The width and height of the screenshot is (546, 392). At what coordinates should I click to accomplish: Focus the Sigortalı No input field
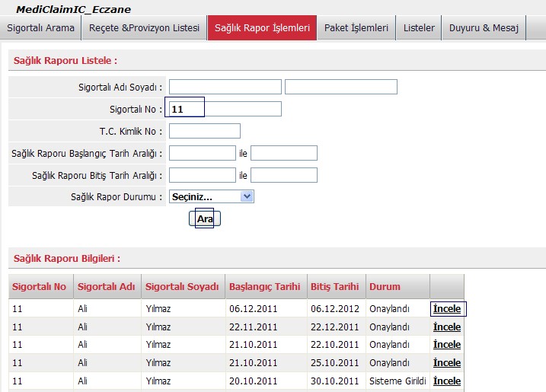pos(225,109)
